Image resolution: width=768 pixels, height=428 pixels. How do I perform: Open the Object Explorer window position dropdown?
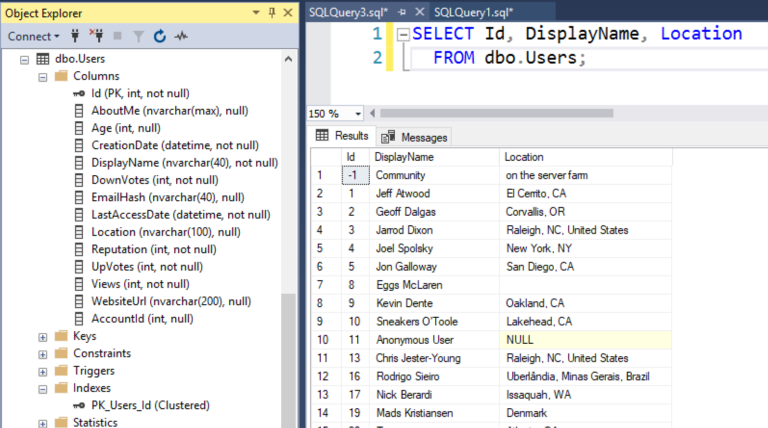point(256,12)
